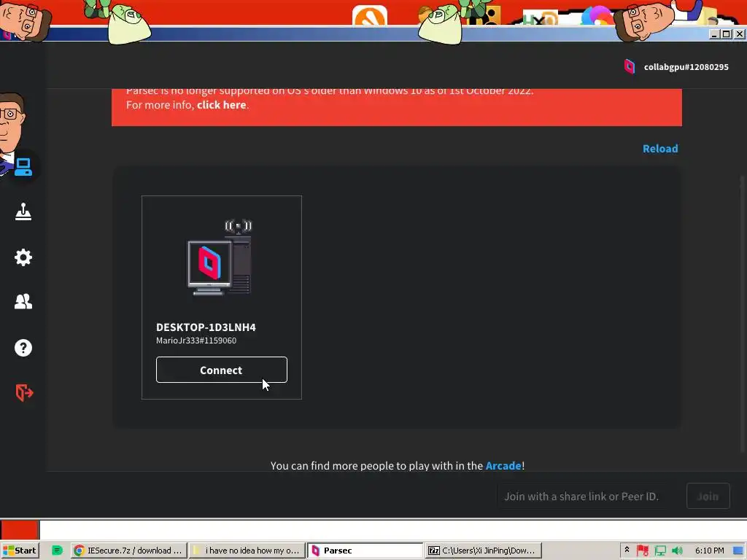The height and width of the screenshot is (560, 747).
Task: Open the 'click here' link in red banner
Action: 222,105
